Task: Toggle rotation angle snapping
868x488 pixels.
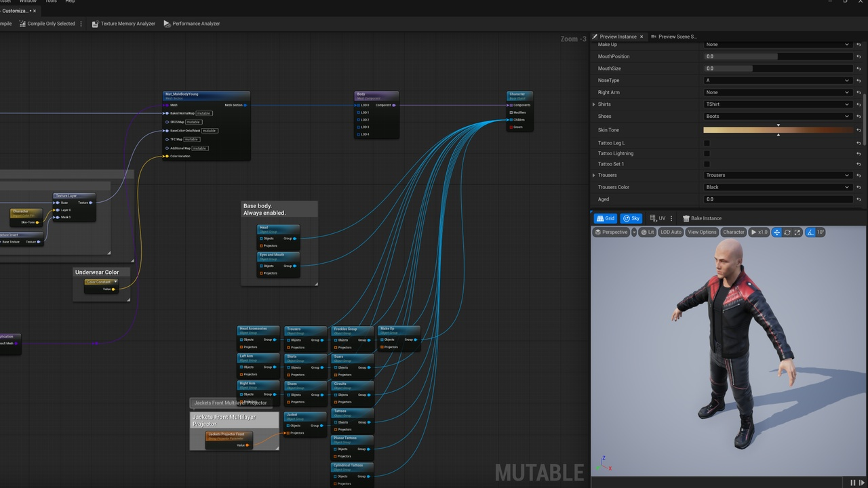Action: (x=810, y=232)
